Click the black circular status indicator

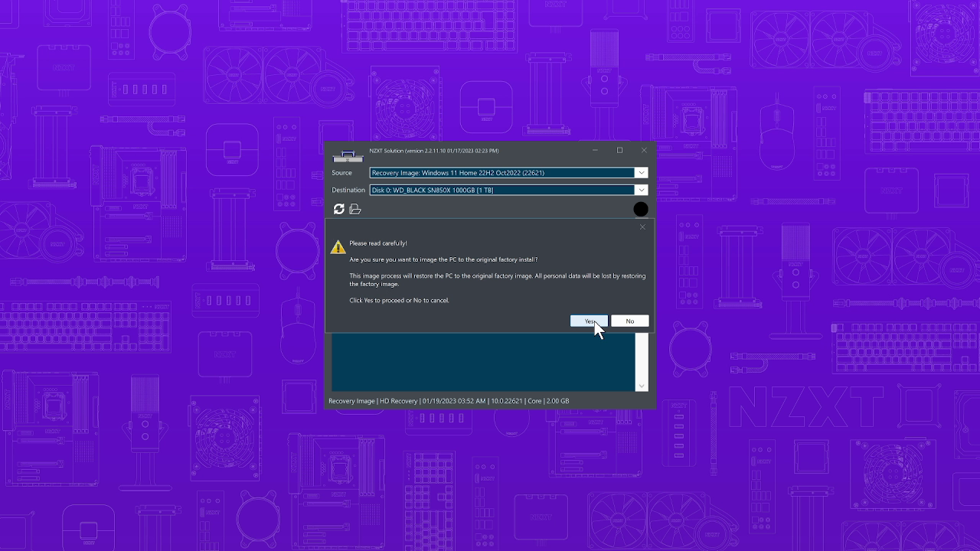(641, 209)
